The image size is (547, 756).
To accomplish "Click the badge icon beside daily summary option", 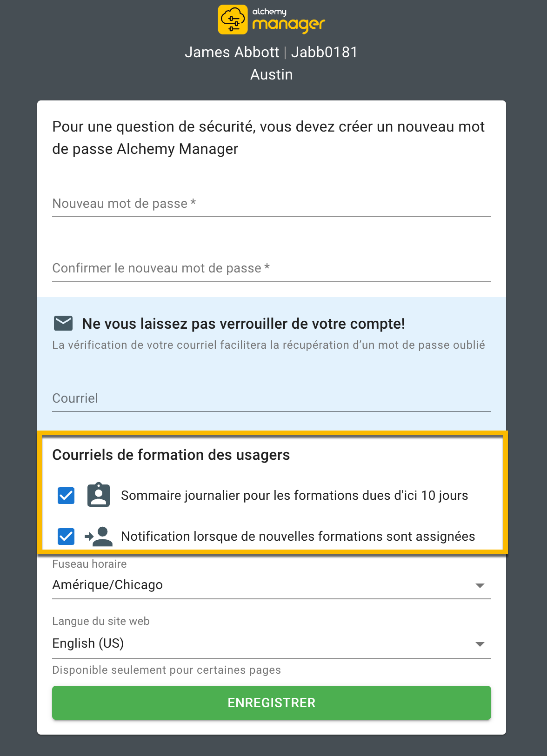I will [98, 495].
